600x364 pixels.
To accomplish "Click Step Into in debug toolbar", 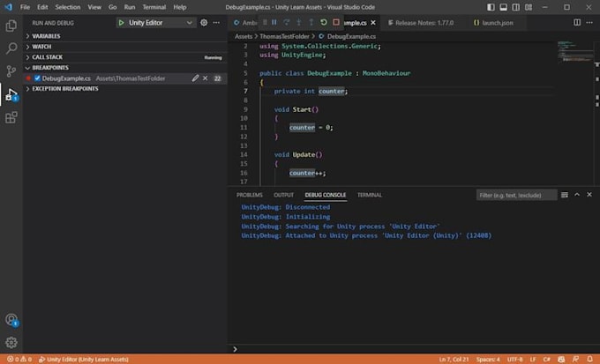I will tap(298, 23).
